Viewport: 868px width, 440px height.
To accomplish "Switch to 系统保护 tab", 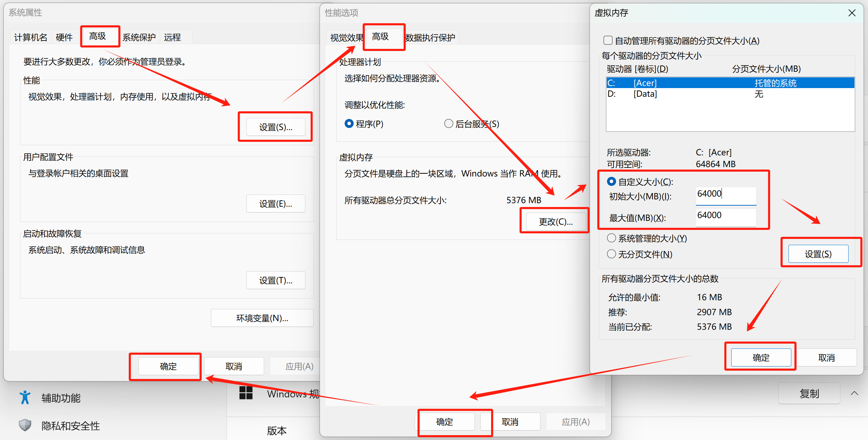I will click(x=139, y=37).
